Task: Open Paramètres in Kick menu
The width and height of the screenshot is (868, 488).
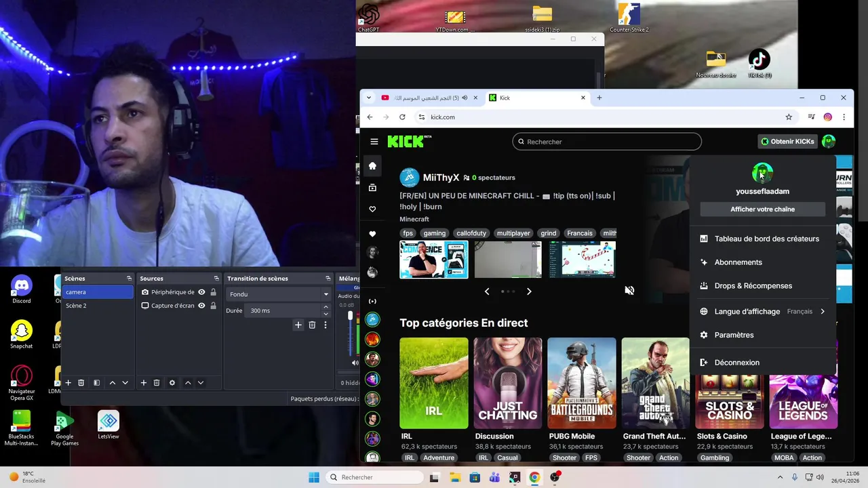Action: [x=762, y=335]
